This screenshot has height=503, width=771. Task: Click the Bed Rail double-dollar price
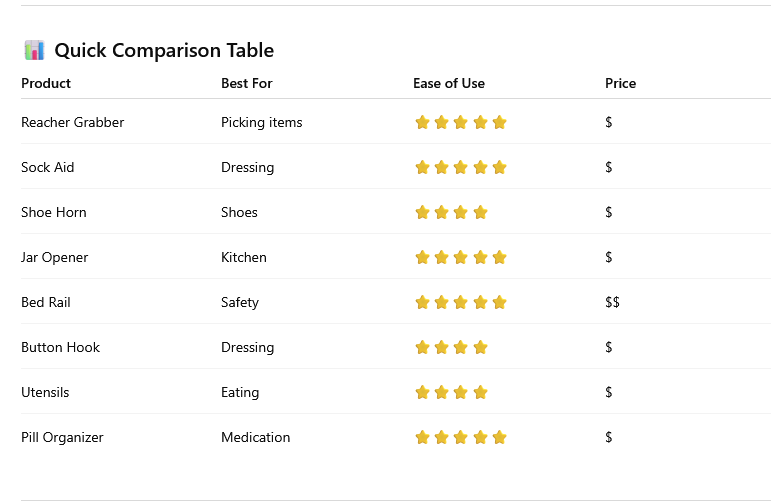tap(612, 302)
